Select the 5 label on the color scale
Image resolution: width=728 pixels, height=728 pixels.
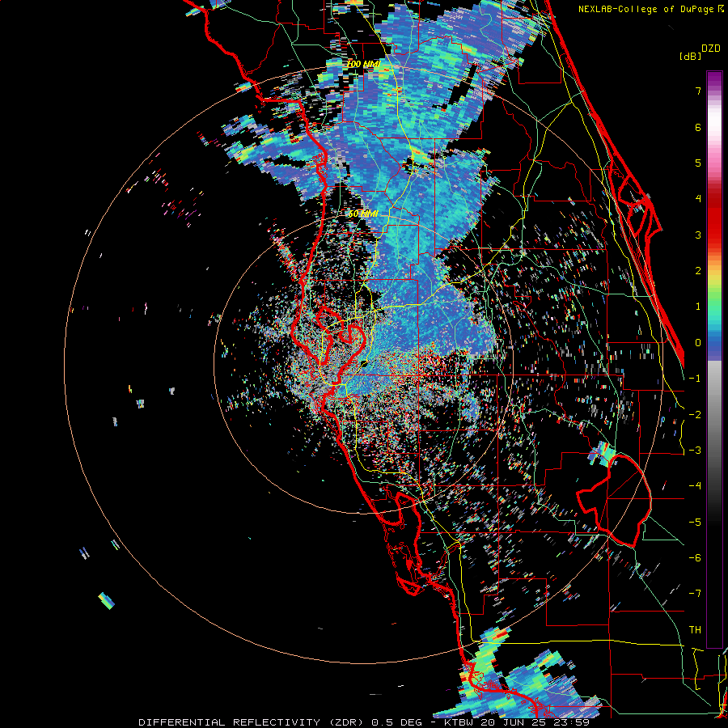(x=698, y=163)
